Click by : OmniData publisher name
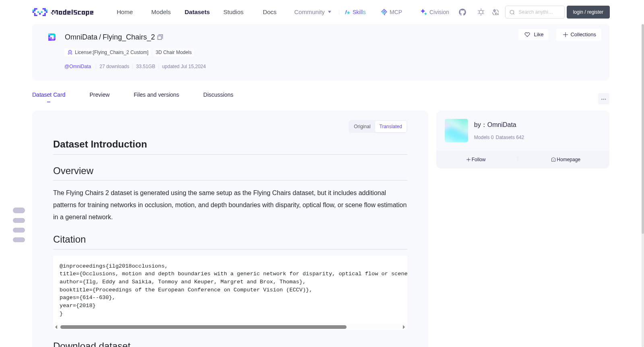Screen dimensions: 644x347 (495, 125)
